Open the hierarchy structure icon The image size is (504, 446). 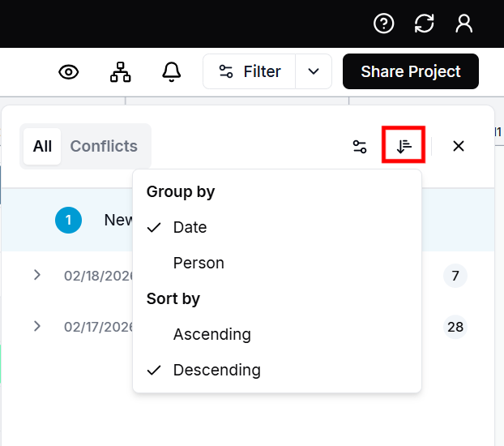tap(120, 72)
